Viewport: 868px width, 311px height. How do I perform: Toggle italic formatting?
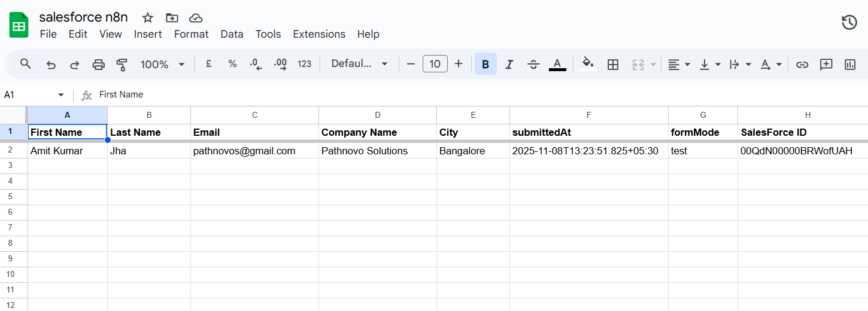coord(509,64)
